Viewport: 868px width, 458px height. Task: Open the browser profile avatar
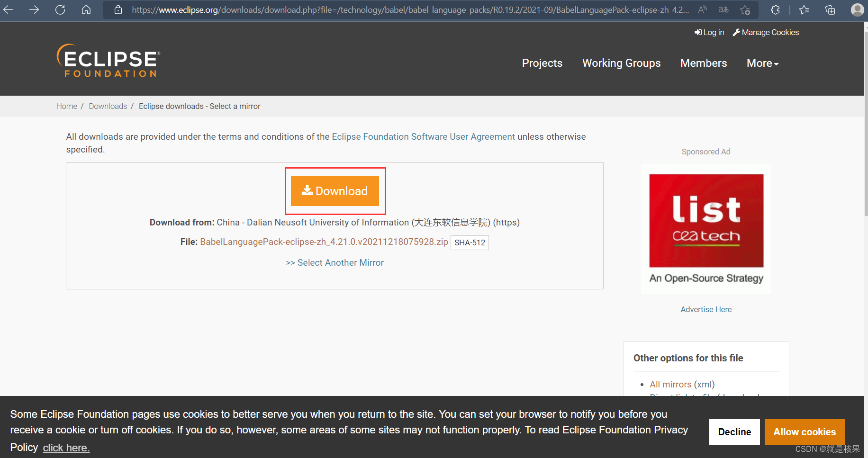point(857,9)
